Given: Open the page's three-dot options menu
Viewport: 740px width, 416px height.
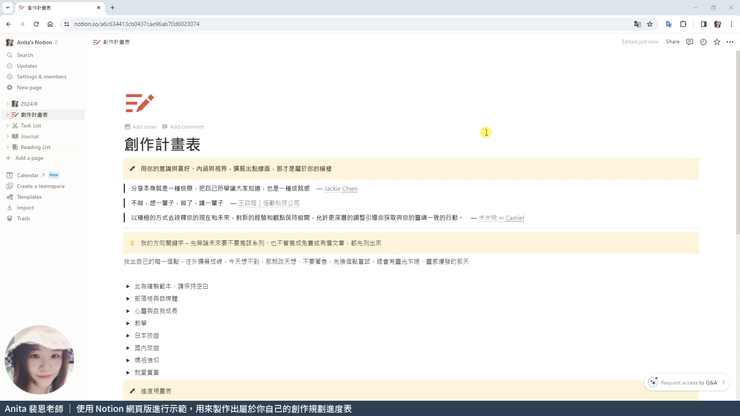Looking at the screenshot, I should (730, 42).
